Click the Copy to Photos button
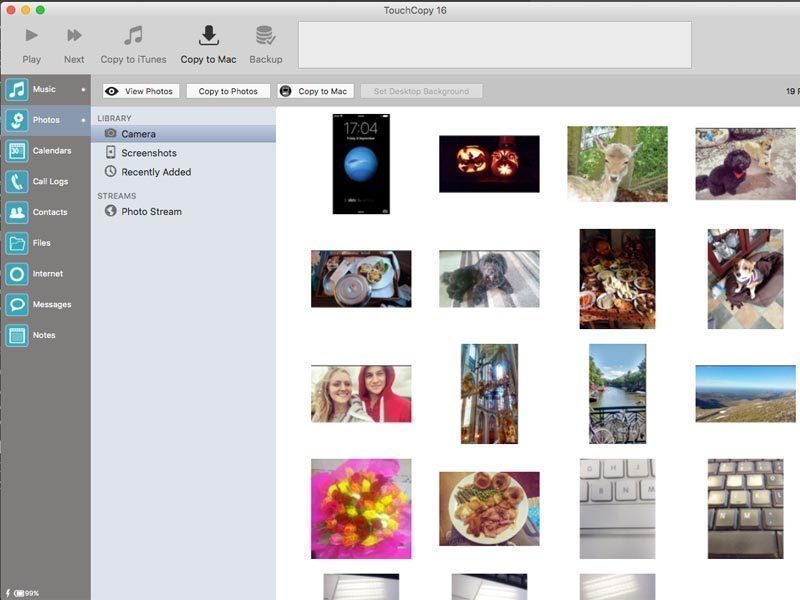This screenshot has width=800, height=600. [228, 91]
